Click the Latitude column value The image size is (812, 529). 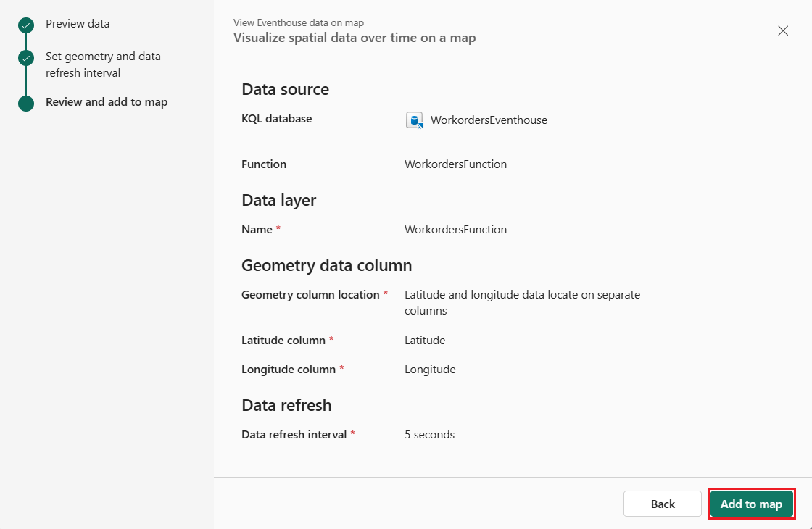[421, 340]
